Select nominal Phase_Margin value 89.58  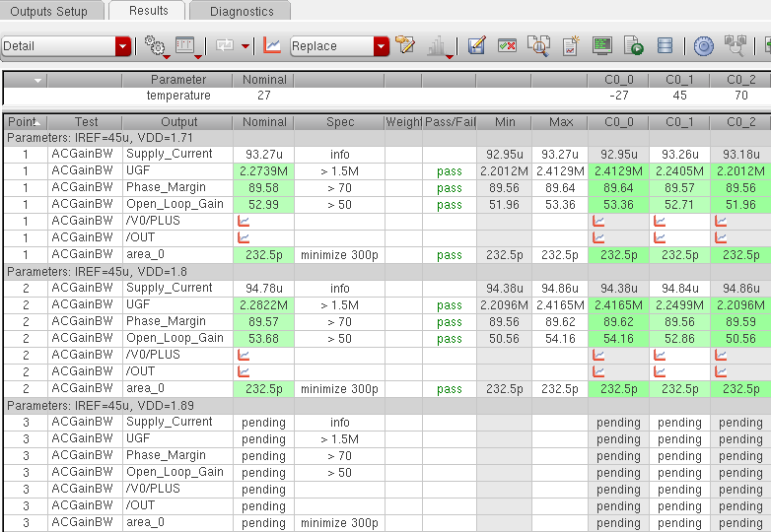pos(263,188)
